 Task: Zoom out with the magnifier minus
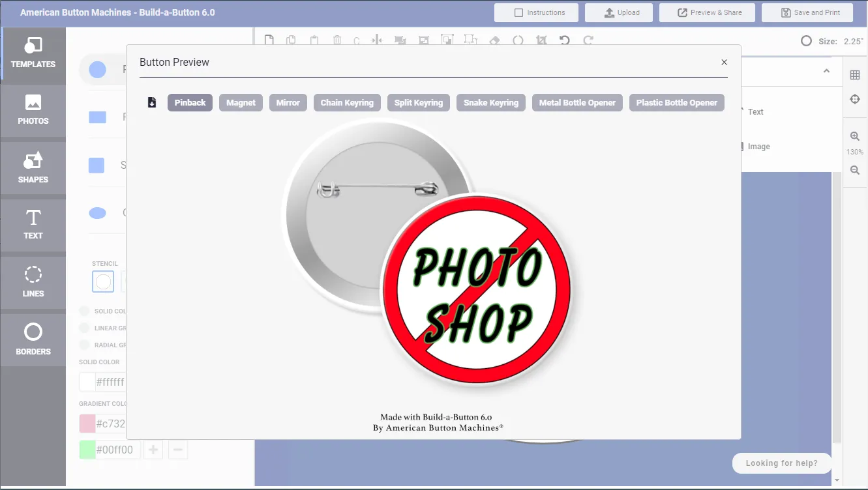click(855, 170)
